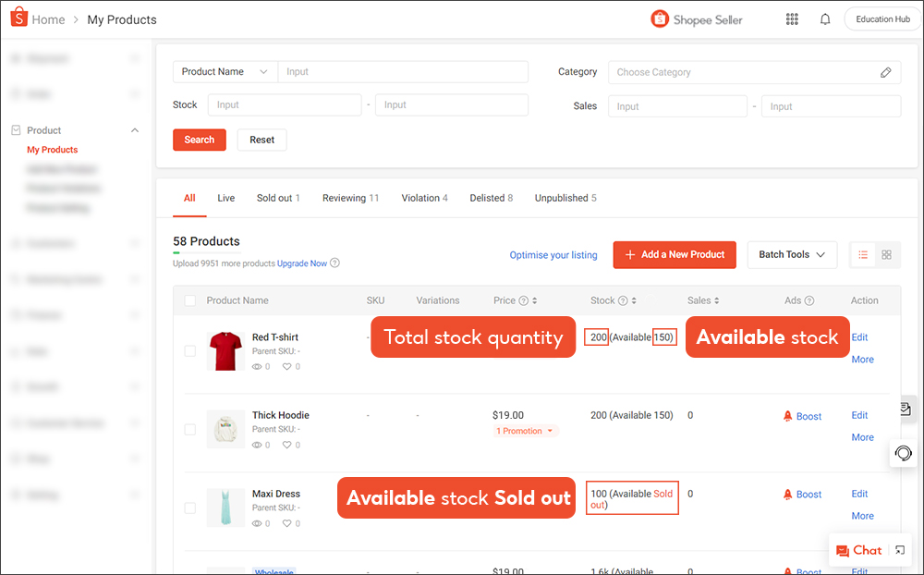Click the Boost rocket icon for Maxi Dress

(x=788, y=495)
